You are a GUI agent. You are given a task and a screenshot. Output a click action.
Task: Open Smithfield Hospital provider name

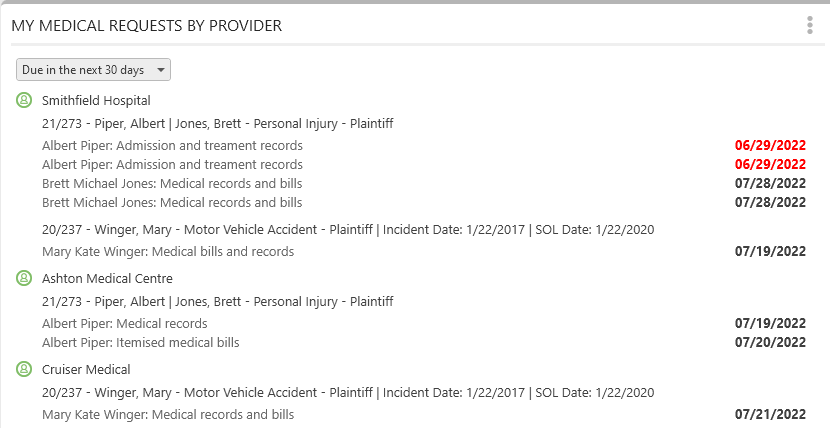click(x=96, y=101)
